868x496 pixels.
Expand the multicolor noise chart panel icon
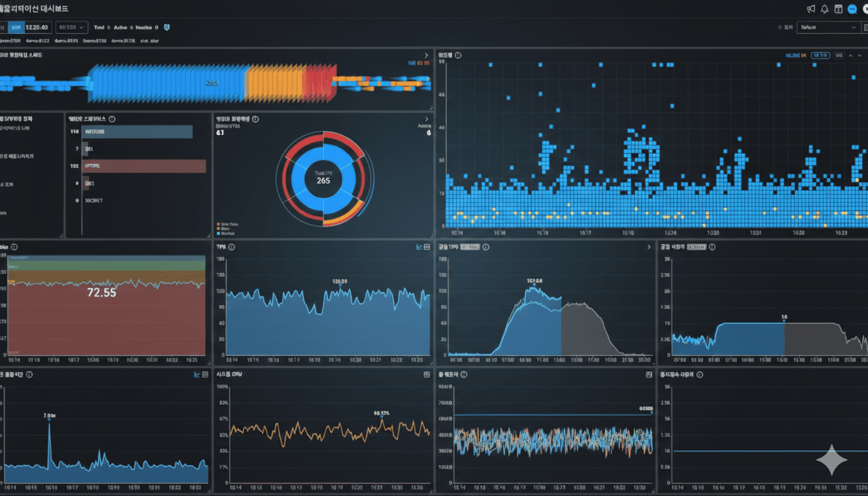(x=649, y=374)
